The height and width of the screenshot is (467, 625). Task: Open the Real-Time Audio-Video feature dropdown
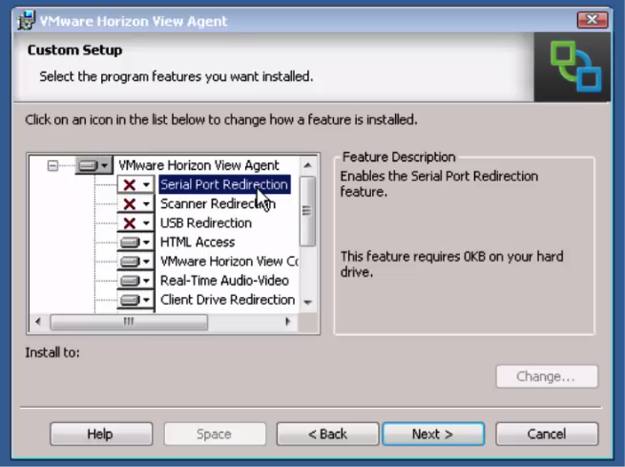[x=136, y=281]
